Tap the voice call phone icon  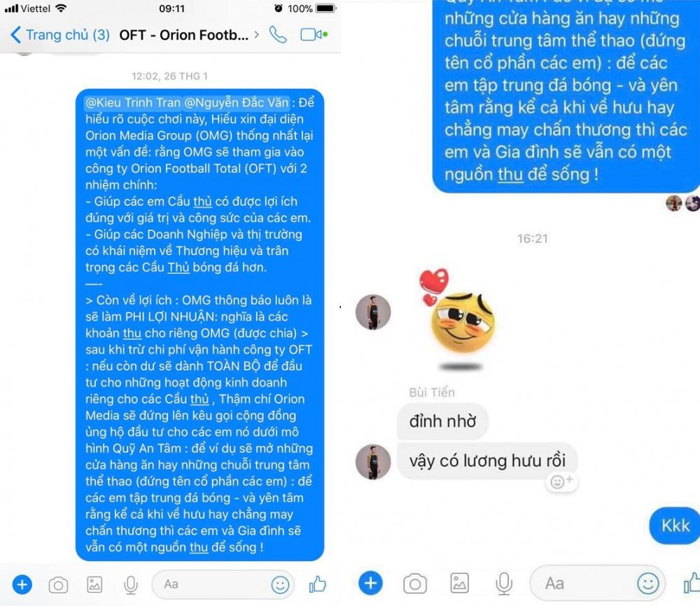tap(278, 34)
